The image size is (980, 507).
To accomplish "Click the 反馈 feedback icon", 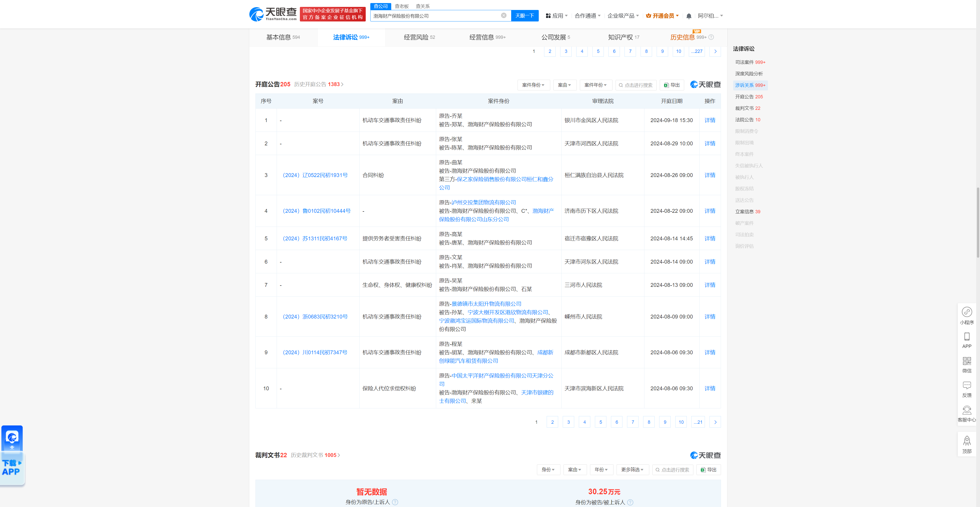I will pyautogui.click(x=967, y=390).
